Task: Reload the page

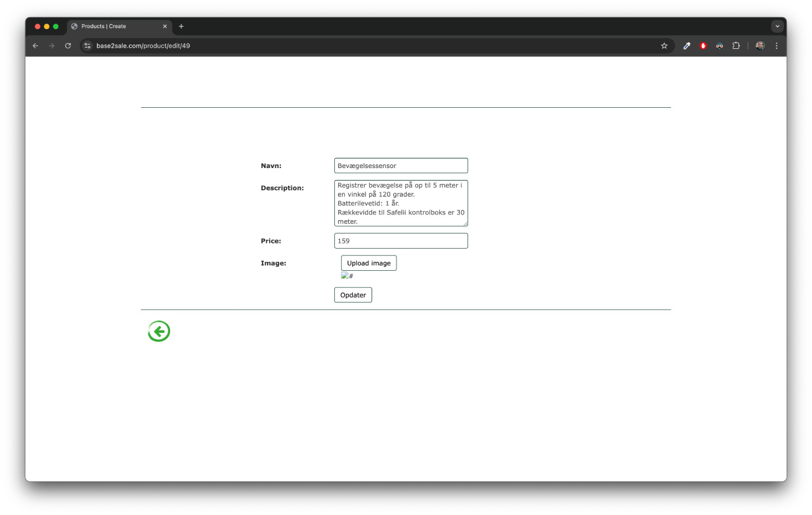Action: tap(68, 46)
